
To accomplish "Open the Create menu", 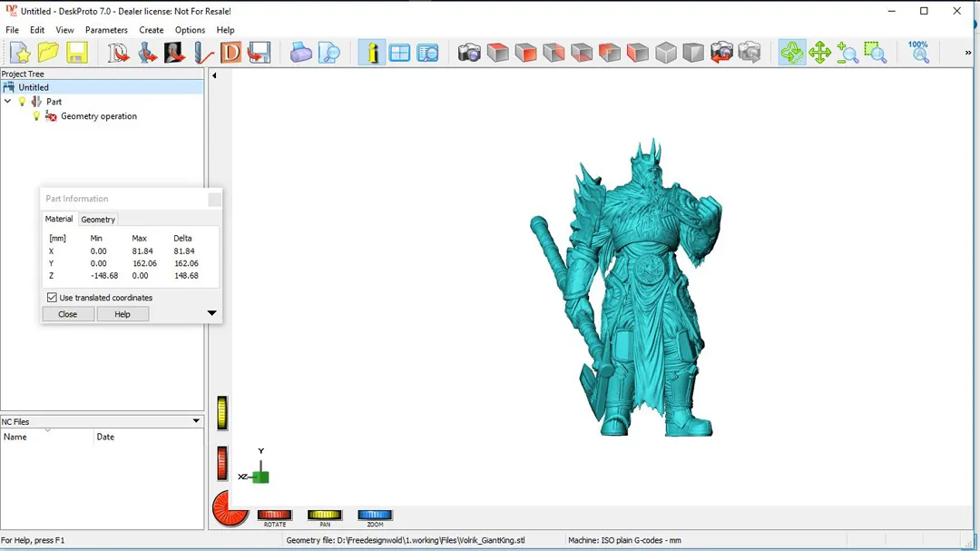I will tap(152, 30).
